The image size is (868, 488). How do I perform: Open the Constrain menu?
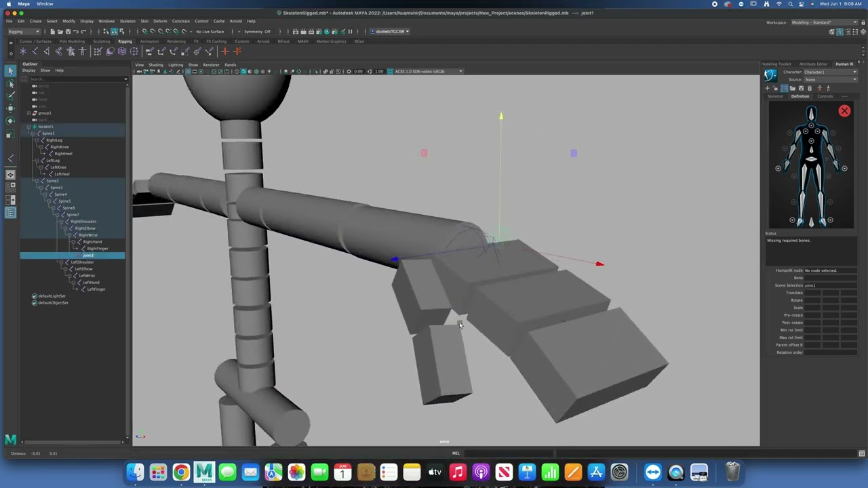tap(181, 21)
